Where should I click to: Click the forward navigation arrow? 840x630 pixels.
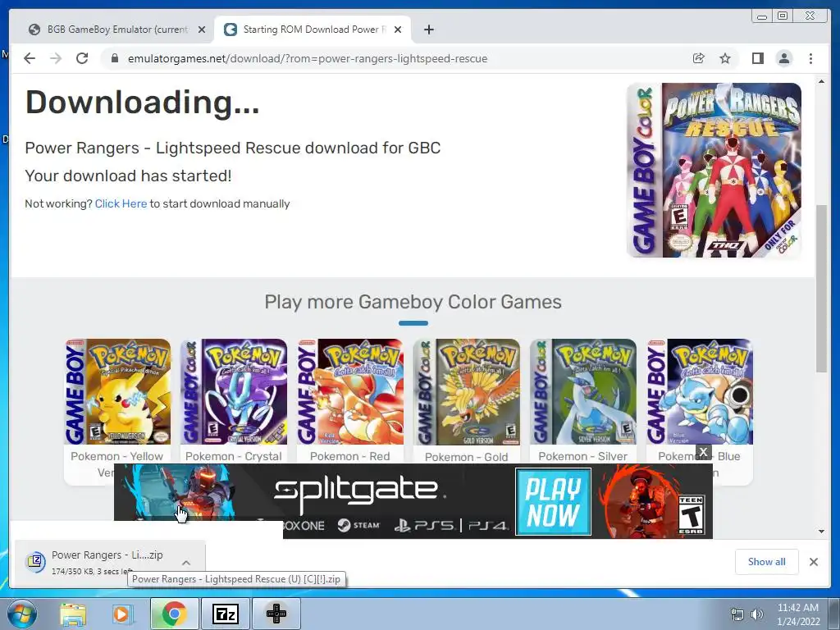[56, 58]
